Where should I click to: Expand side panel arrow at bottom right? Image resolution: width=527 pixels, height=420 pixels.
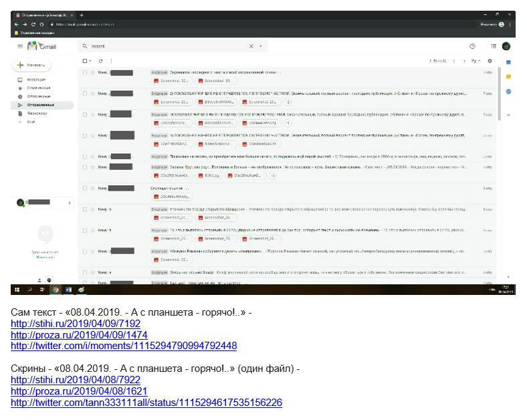pos(508,277)
